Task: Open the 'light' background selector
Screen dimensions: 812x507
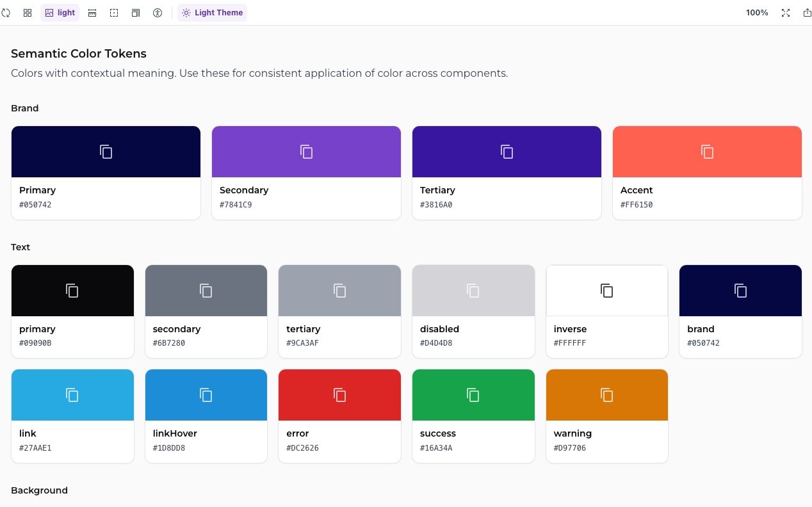Action: (x=60, y=13)
